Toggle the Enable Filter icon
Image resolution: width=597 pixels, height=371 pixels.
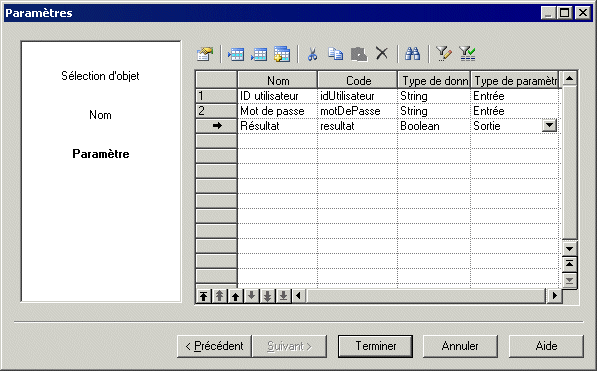467,54
